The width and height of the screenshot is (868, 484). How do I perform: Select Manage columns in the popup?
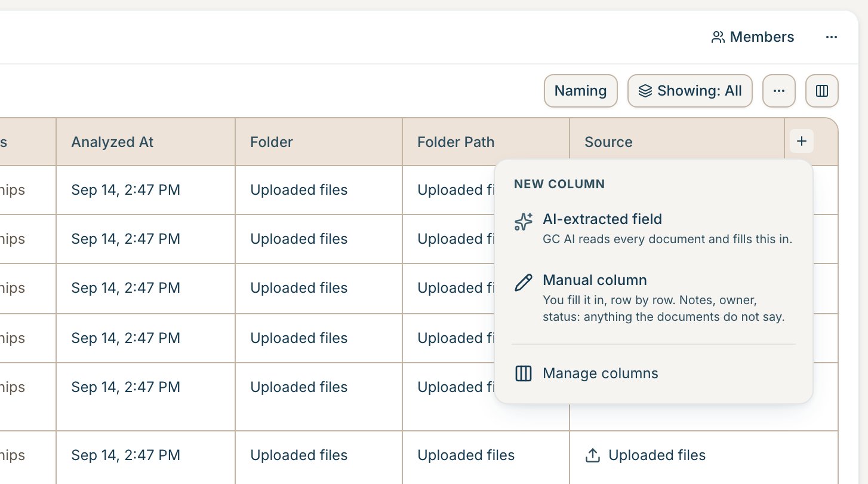[654, 373]
